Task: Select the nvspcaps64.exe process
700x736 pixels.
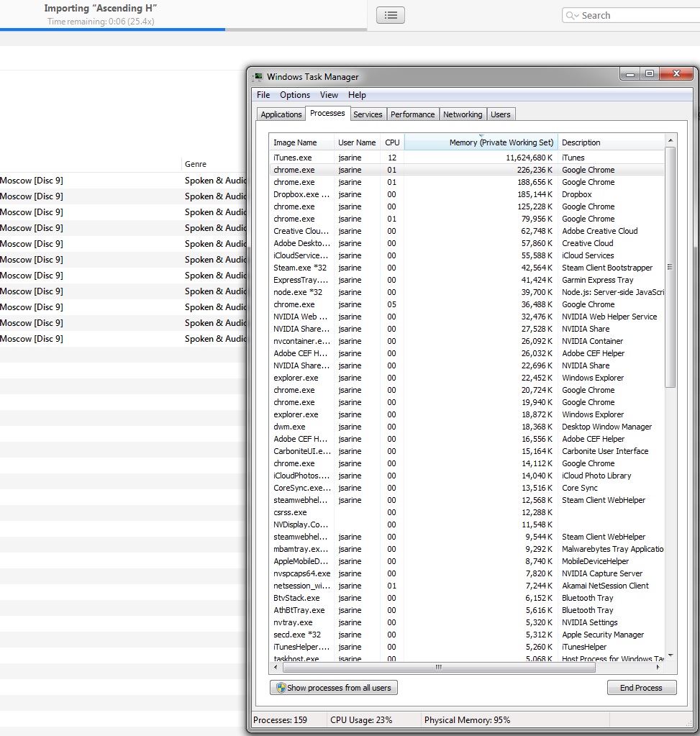Action: [x=467, y=573]
